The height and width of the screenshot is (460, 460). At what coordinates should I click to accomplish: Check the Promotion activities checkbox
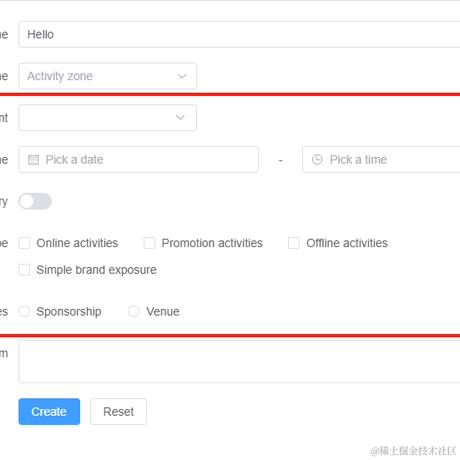point(149,243)
